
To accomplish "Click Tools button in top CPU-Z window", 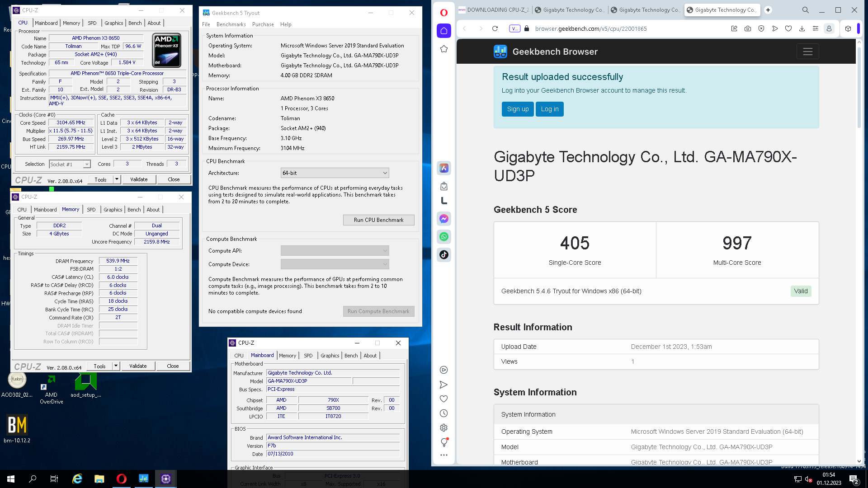I will (x=100, y=179).
